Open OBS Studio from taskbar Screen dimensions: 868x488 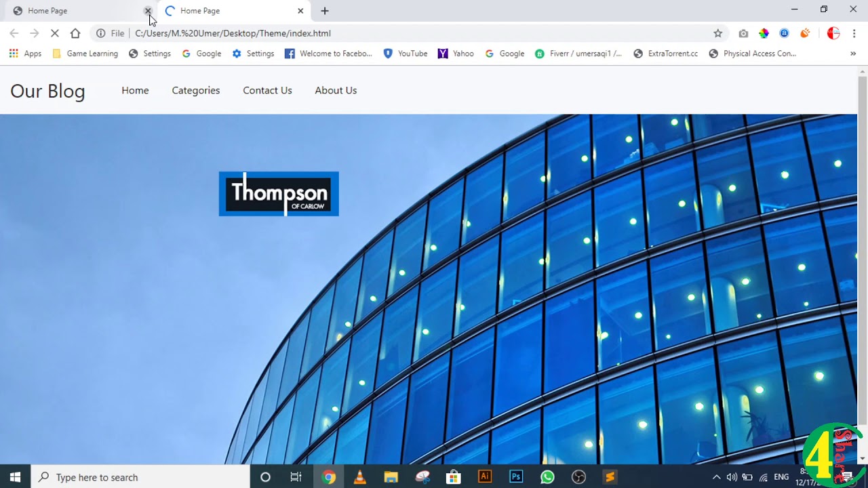pos(578,477)
